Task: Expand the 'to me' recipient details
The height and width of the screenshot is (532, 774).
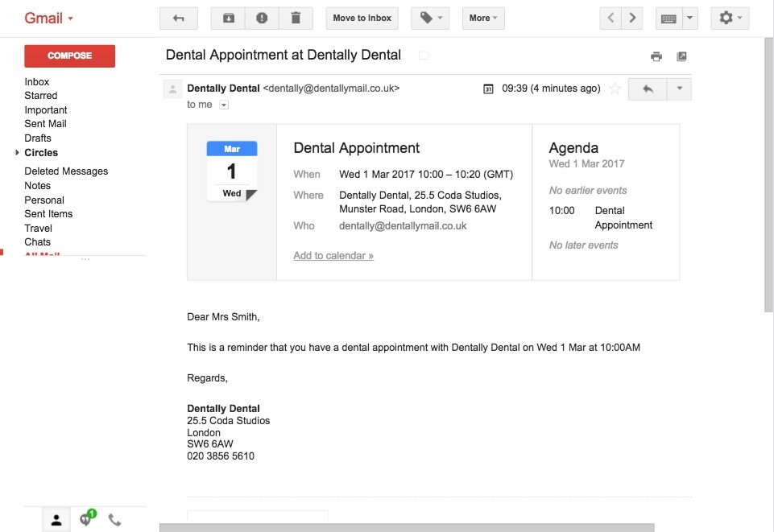Action: [222, 104]
